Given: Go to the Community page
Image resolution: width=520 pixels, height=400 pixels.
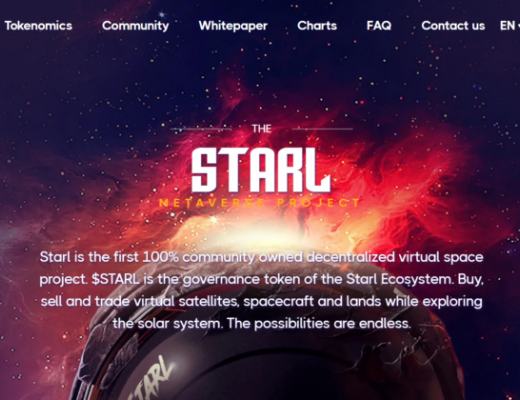Looking at the screenshot, I should click(x=135, y=26).
